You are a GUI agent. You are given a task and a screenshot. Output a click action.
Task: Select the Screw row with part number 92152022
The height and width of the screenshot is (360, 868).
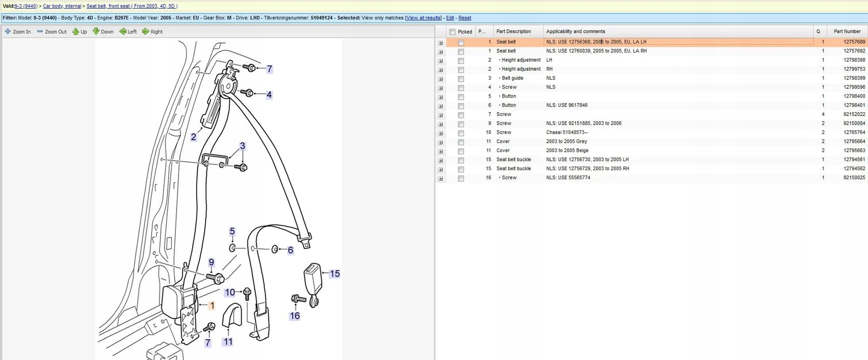coord(656,114)
